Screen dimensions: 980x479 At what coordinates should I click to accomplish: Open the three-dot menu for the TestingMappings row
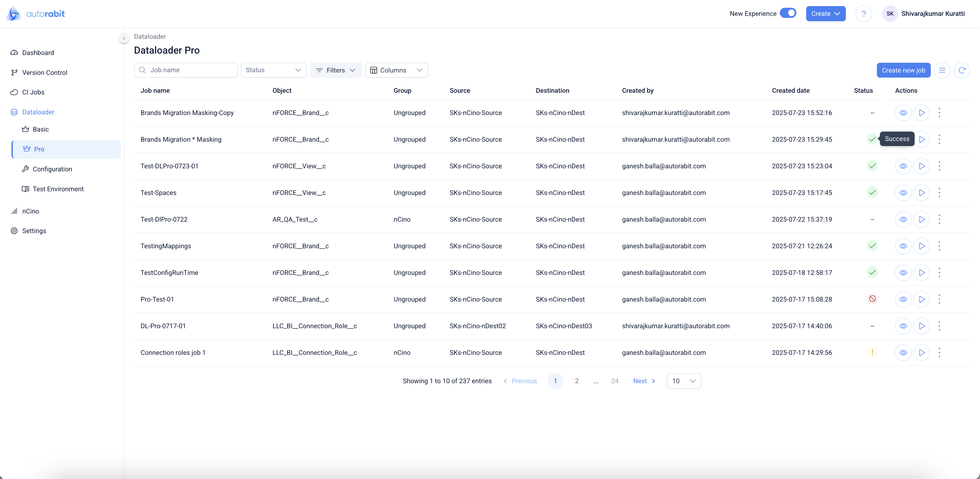(x=939, y=246)
